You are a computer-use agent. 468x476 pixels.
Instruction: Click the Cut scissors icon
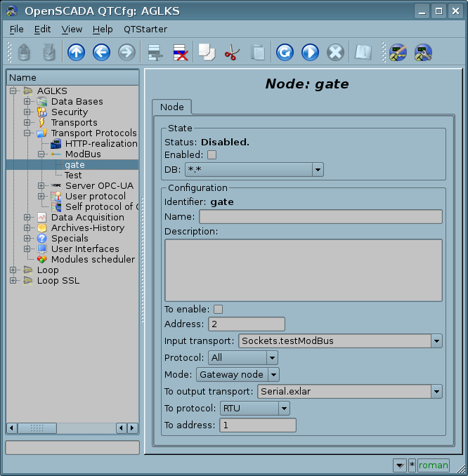pos(232,53)
